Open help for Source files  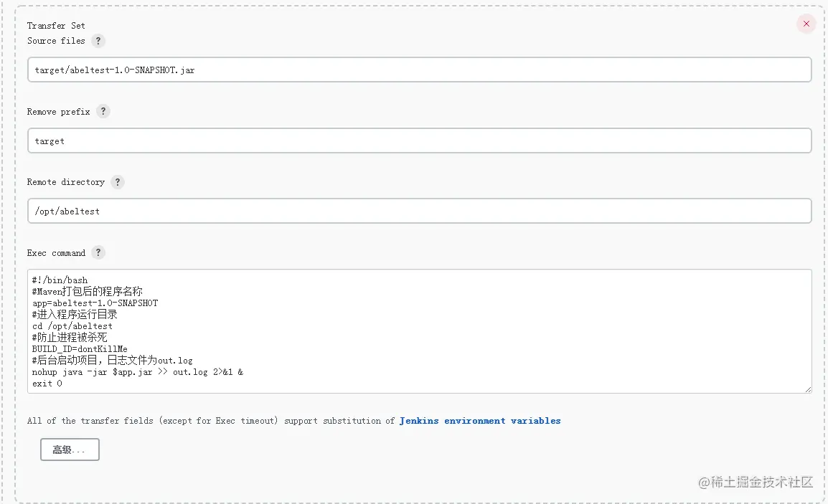click(98, 41)
